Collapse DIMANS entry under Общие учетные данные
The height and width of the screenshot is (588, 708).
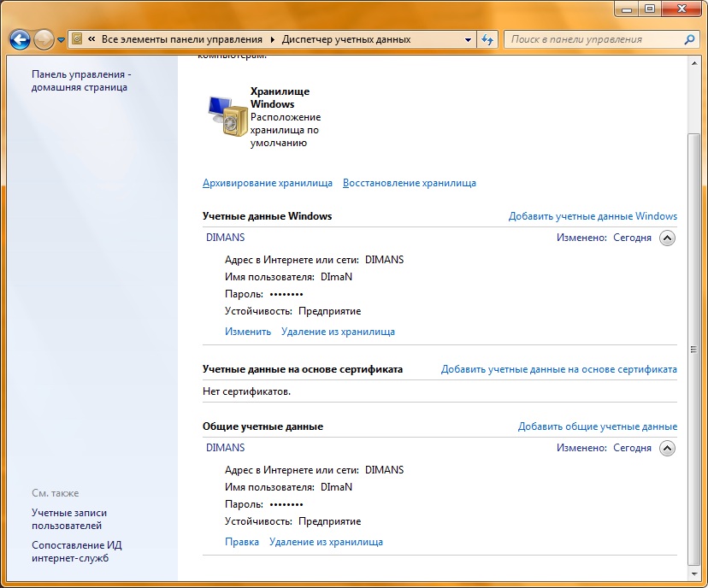tap(667, 448)
